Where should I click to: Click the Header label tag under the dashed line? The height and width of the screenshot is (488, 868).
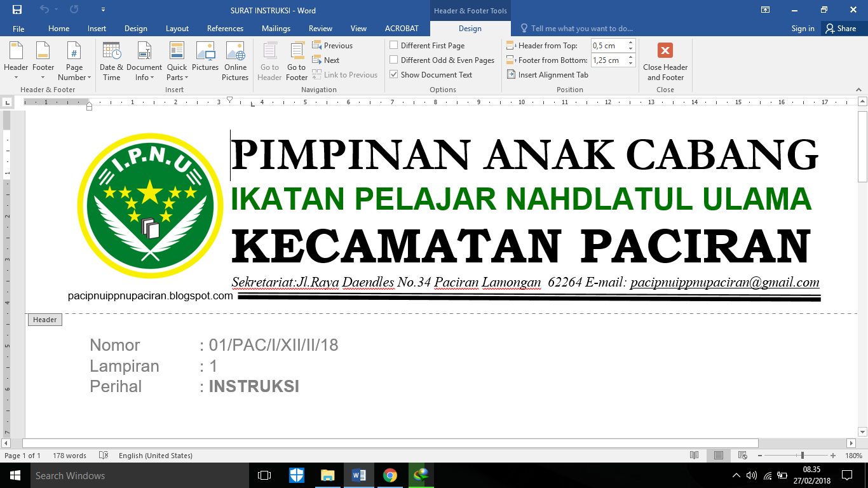[x=45, y=320]
